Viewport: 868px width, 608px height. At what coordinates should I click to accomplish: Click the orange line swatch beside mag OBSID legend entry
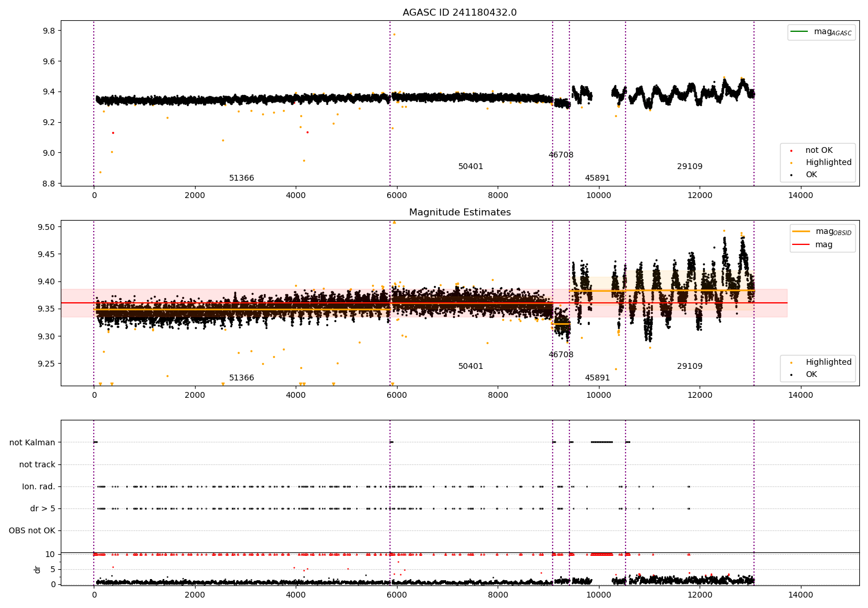pos(801,232)
